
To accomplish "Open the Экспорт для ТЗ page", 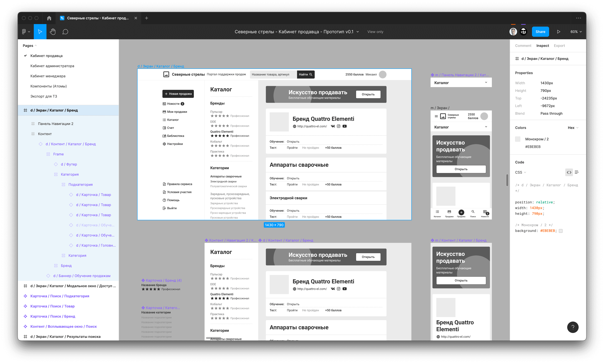I will tap(44, 96).
